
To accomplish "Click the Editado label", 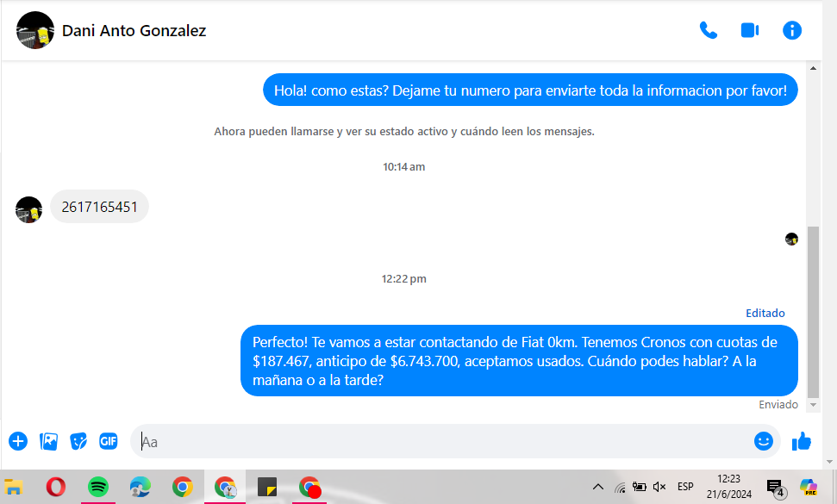I will click(x=765, y=313).
